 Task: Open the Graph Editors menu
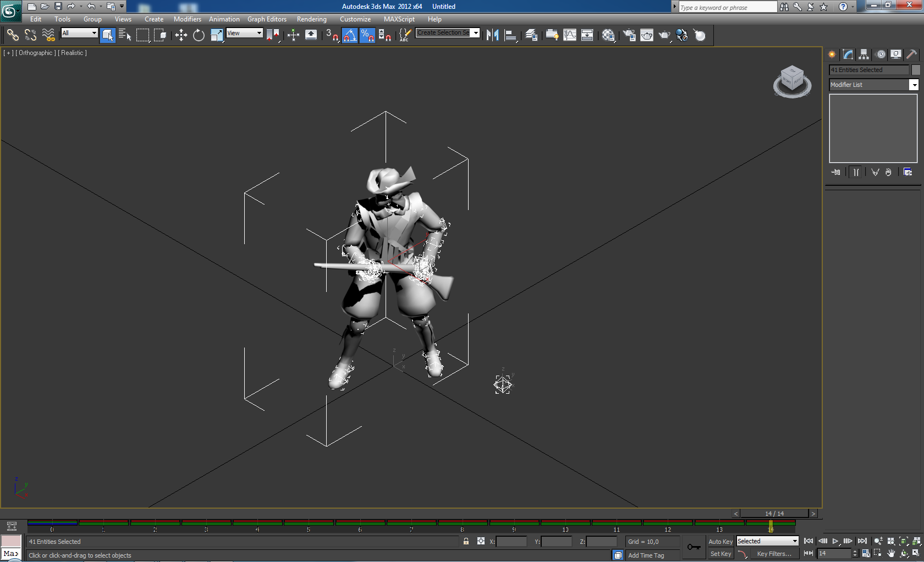click(x=267, y=19)
